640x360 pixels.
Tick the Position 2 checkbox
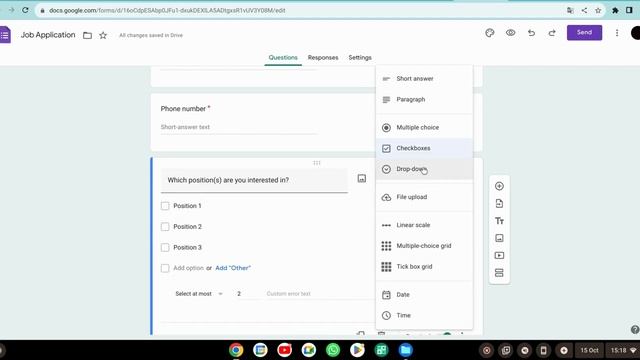(x=165, y=227)
